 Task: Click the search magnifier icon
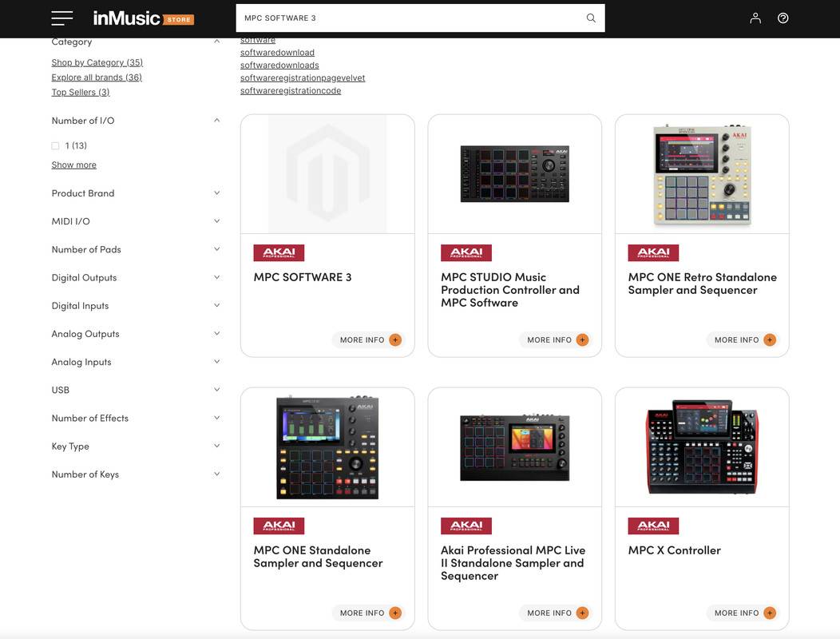tap(591, 18)
